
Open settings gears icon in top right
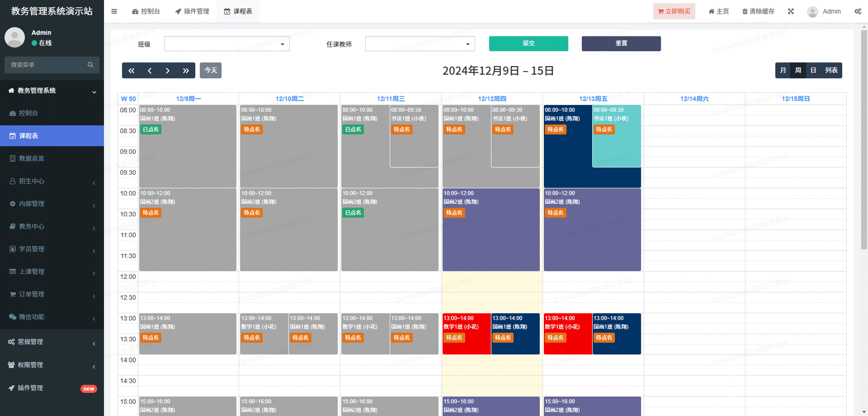[x=857, y=12]
